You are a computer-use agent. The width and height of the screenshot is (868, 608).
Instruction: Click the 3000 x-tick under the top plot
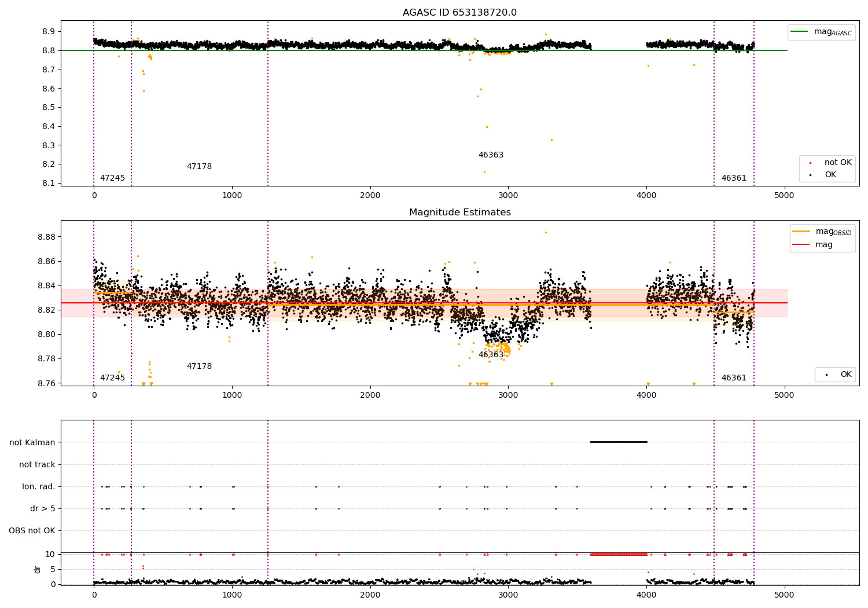[x=508, y=196]
